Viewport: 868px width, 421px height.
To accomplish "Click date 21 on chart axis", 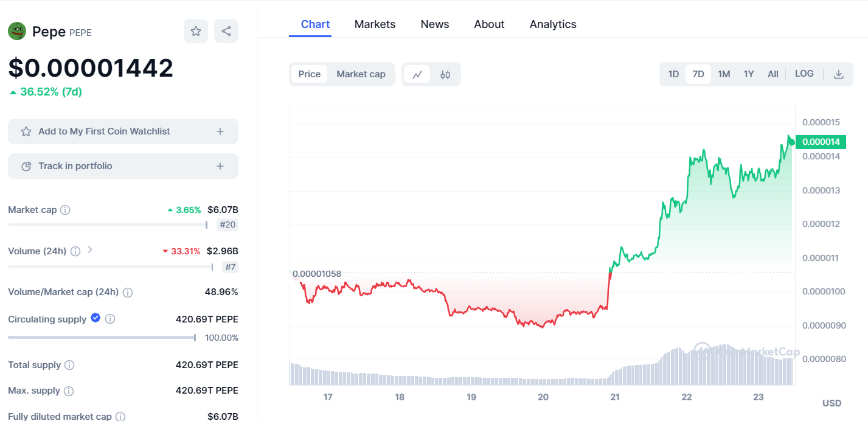I will [x=615, y=397].
